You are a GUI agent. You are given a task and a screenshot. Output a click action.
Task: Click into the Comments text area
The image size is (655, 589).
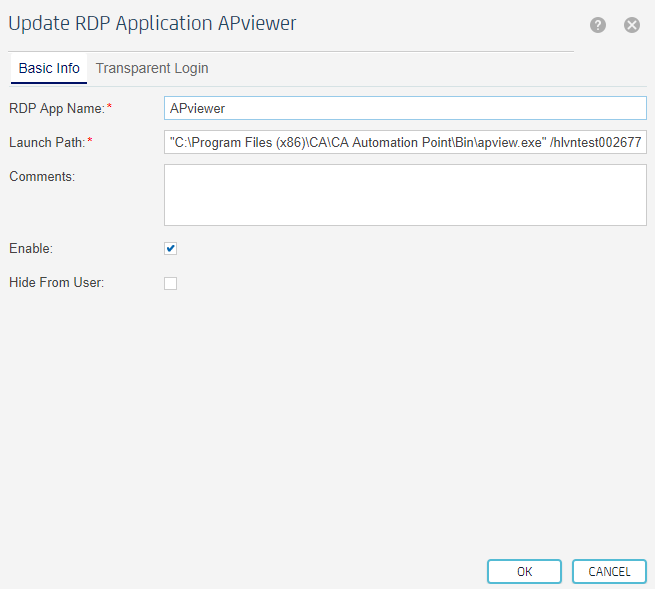[405, 195]
